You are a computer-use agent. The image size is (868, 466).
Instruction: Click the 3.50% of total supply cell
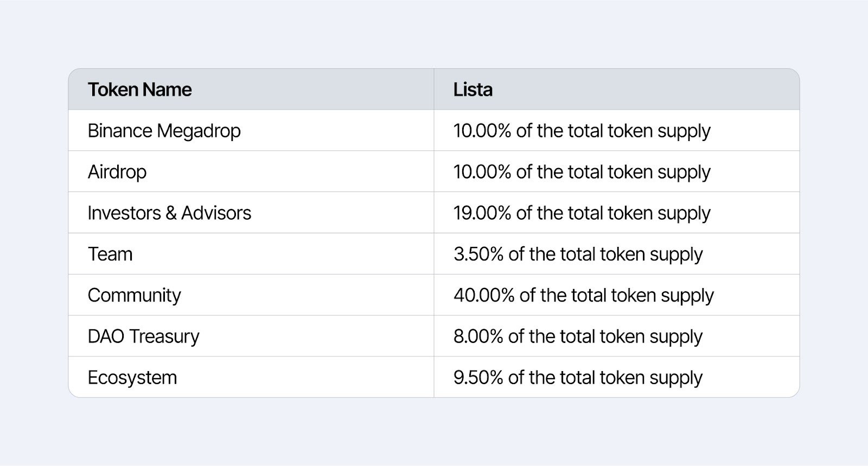click(578, 254)
